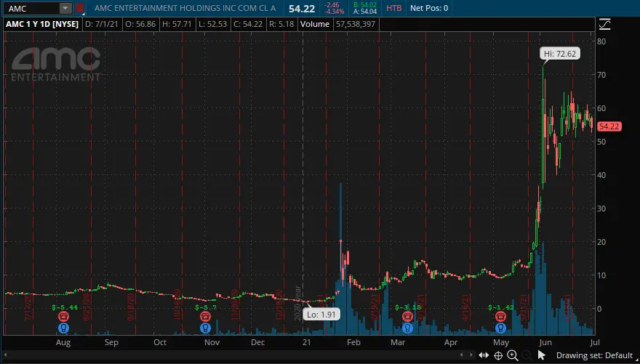This screenshot has height=364, width=640.
Task: Click the Hi: 72.62 price bubble
Action: point(560,54)
